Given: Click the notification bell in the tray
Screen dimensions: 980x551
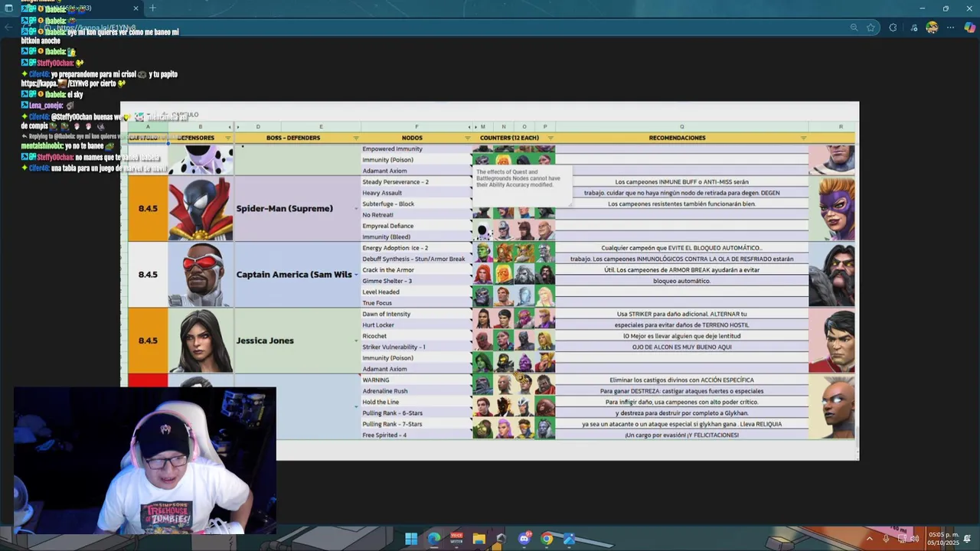Looking at the screenshot, I should 967,539.
